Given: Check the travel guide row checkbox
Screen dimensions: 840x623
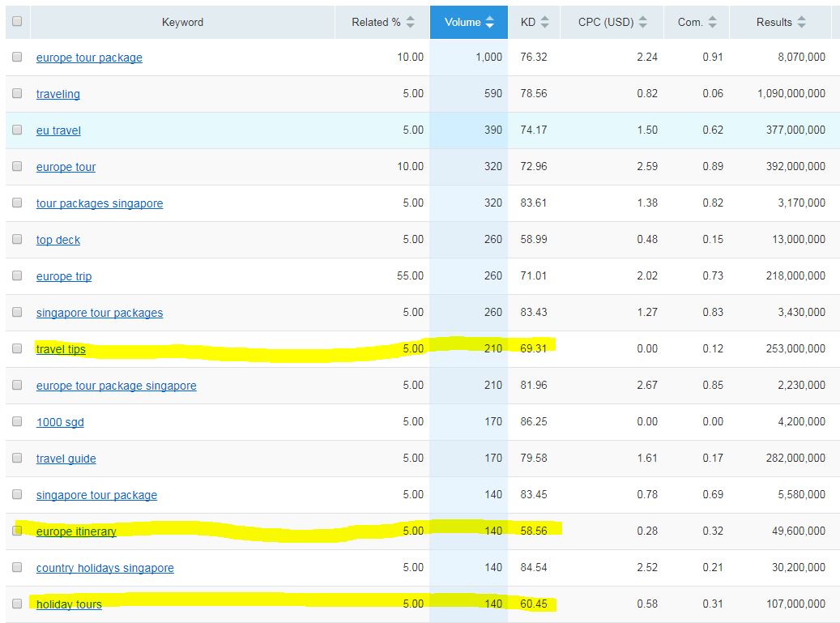Looking at the screenshot, I should pos(17,458).
